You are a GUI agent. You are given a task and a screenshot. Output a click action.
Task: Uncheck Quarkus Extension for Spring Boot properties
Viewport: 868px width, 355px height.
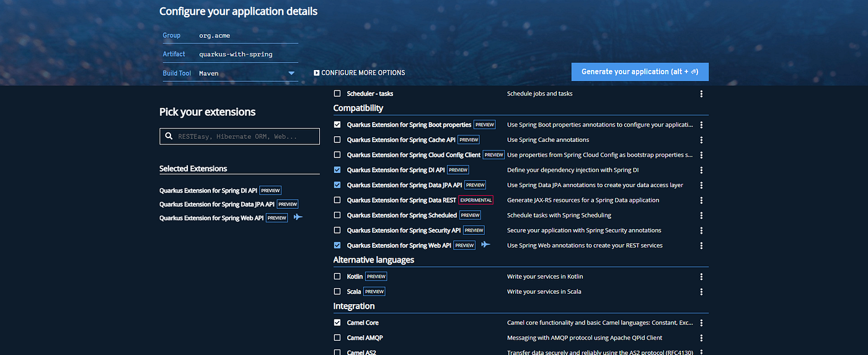pos(337,125)
